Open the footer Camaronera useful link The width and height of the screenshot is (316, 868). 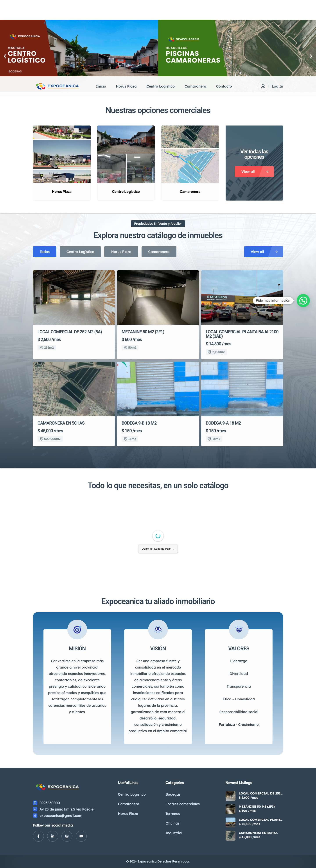(x=128, y=804)
